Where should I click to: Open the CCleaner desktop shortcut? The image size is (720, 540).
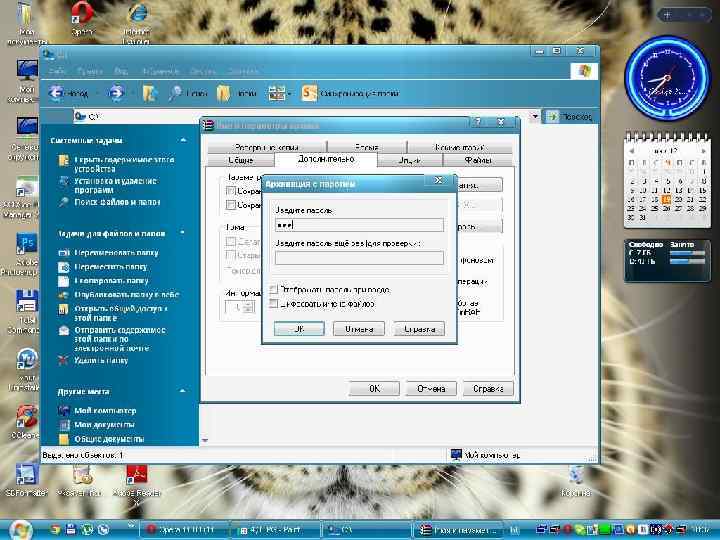coord(25,420)
